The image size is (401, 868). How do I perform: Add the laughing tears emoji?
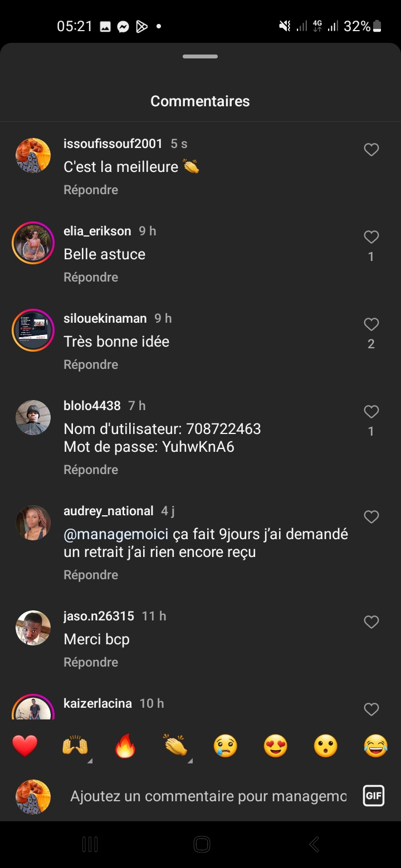pos(376,746)
